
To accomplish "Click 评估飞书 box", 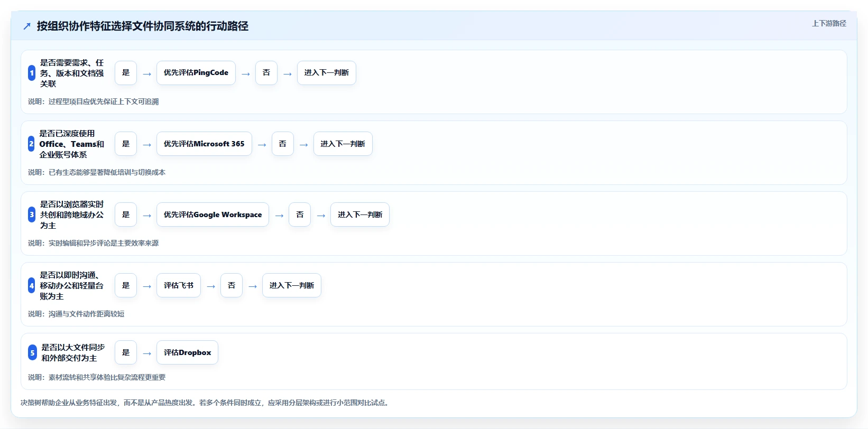I will 179,285.
